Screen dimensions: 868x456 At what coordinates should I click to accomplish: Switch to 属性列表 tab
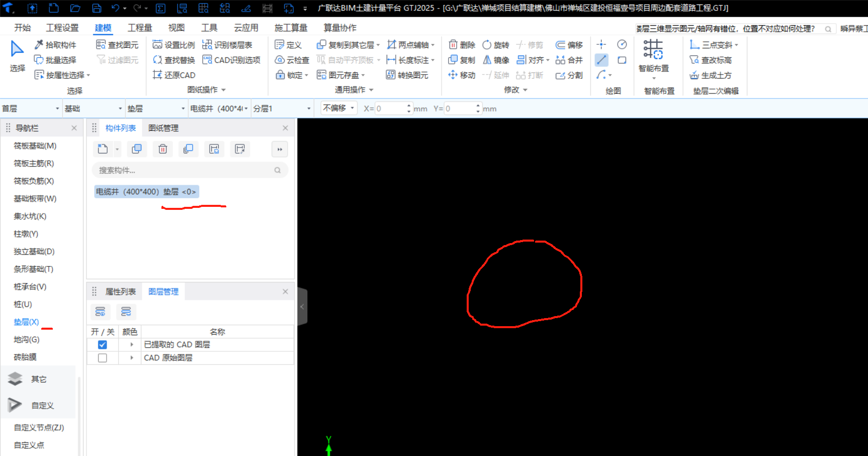(x=121, y=292)
